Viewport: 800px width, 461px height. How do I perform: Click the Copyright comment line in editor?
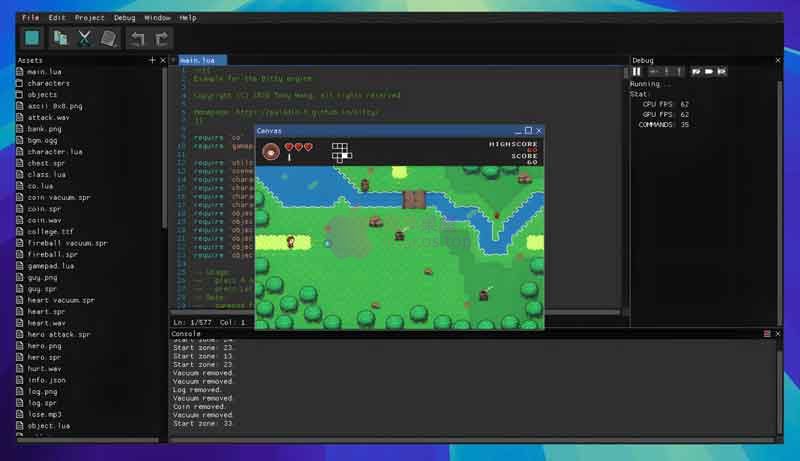pyautogui.click(x=296, y=95)
